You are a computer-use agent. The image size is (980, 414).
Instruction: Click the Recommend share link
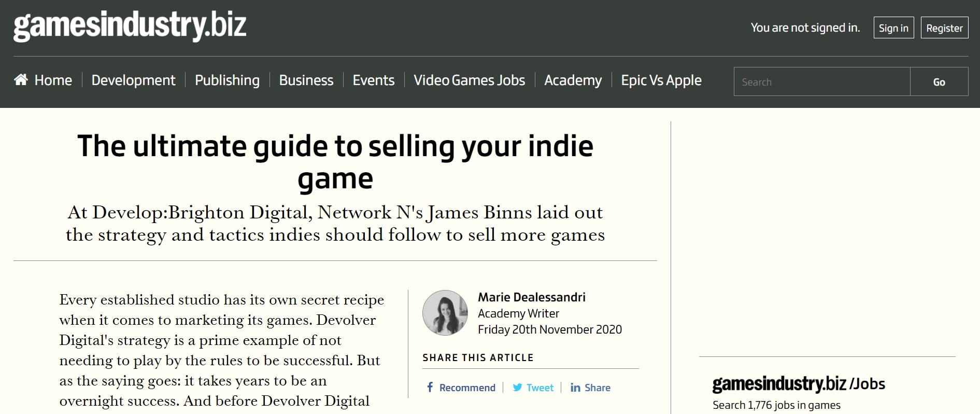click(467, 388)
